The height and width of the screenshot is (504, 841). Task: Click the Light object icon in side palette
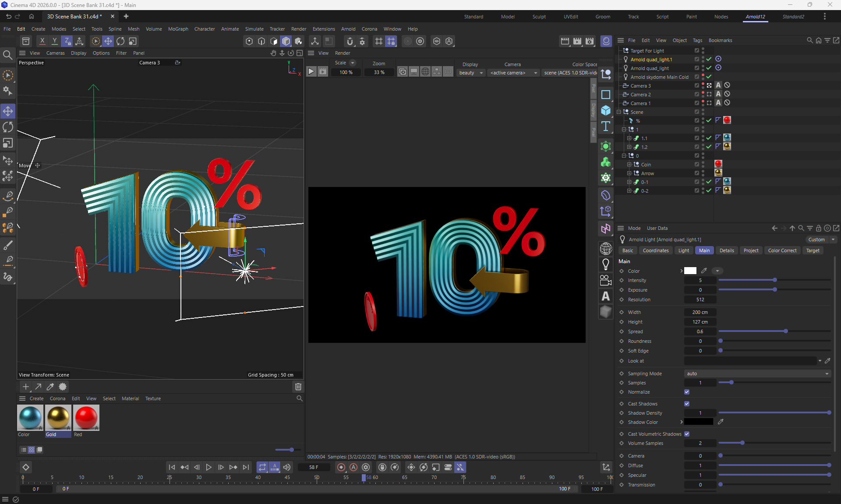[606, 264]
